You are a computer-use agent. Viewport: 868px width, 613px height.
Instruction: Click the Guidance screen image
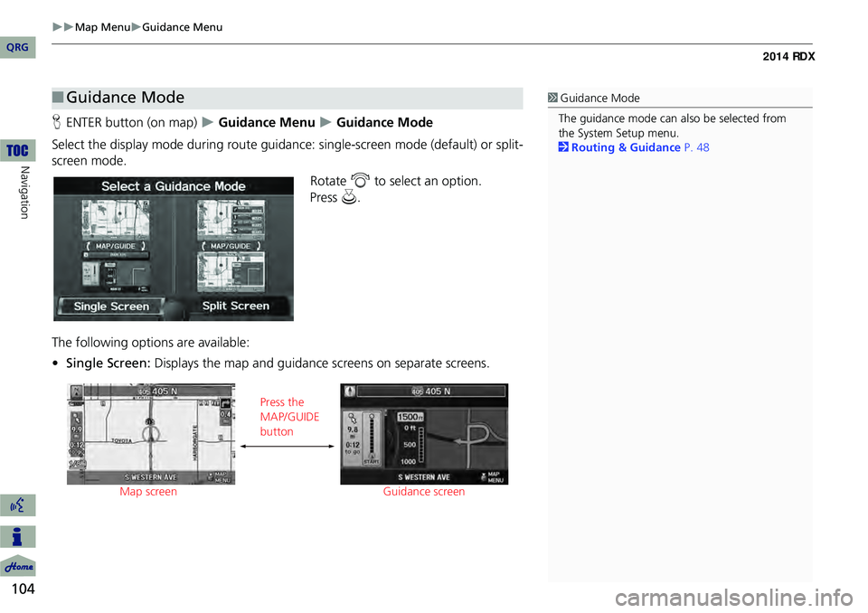tap(424, 434)
